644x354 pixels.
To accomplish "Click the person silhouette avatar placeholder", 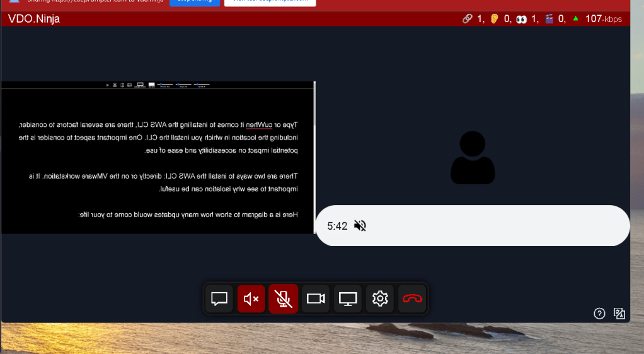I will tap(473, 158).
